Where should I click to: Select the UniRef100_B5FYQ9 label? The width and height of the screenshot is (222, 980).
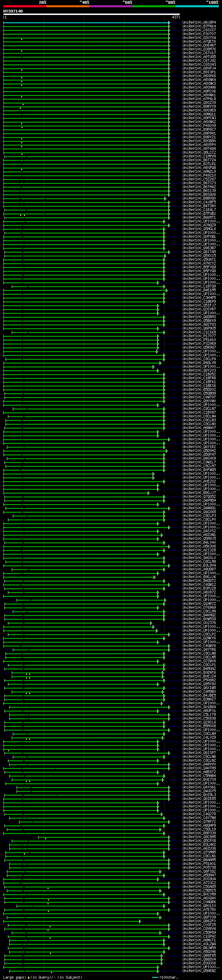[199, 267]
